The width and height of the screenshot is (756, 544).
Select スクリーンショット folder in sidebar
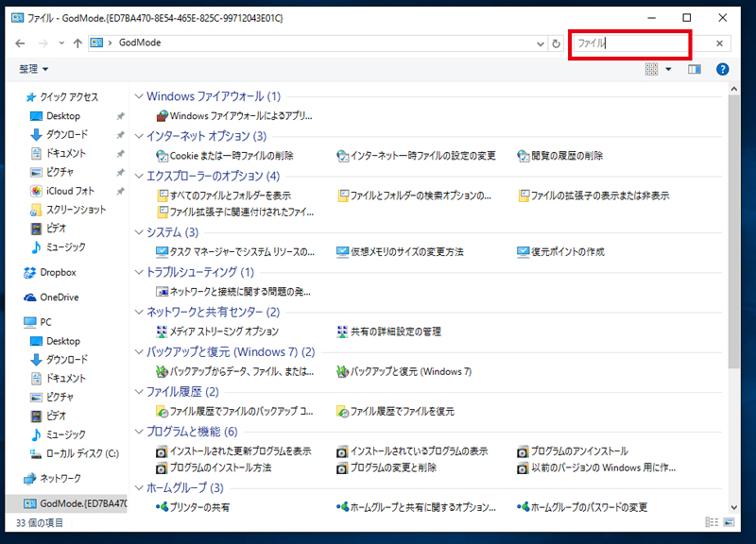(x=68, y=210)
